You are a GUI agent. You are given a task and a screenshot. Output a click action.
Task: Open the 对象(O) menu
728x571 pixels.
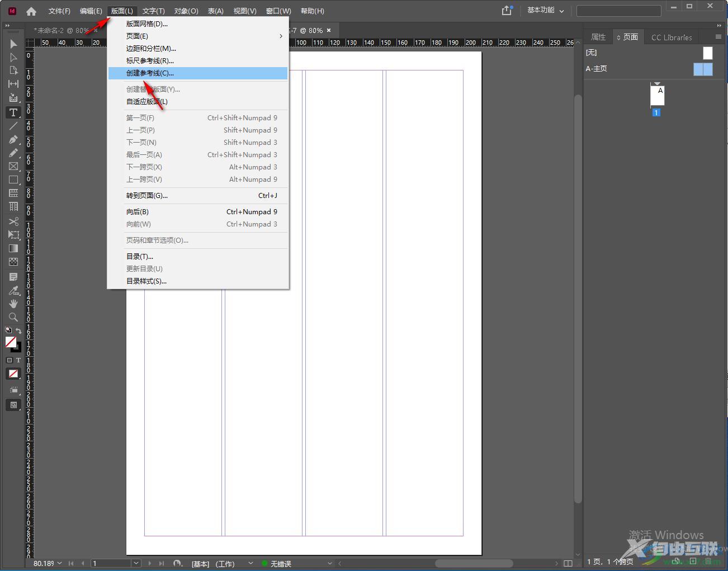(x=186, y=11)
